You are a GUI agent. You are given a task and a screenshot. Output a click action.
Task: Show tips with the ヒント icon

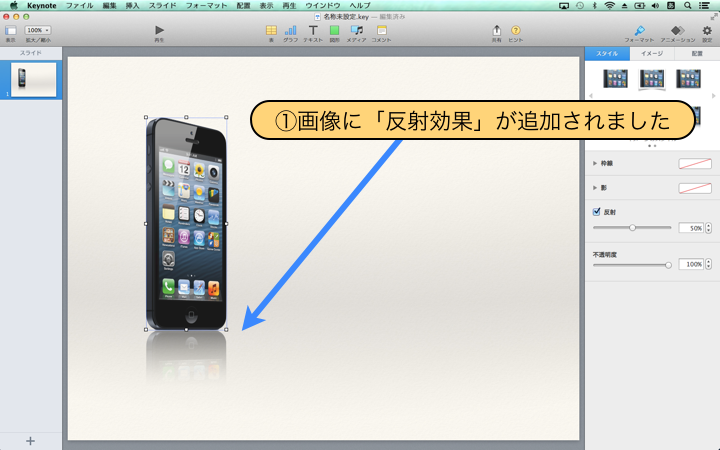point(516,30)
